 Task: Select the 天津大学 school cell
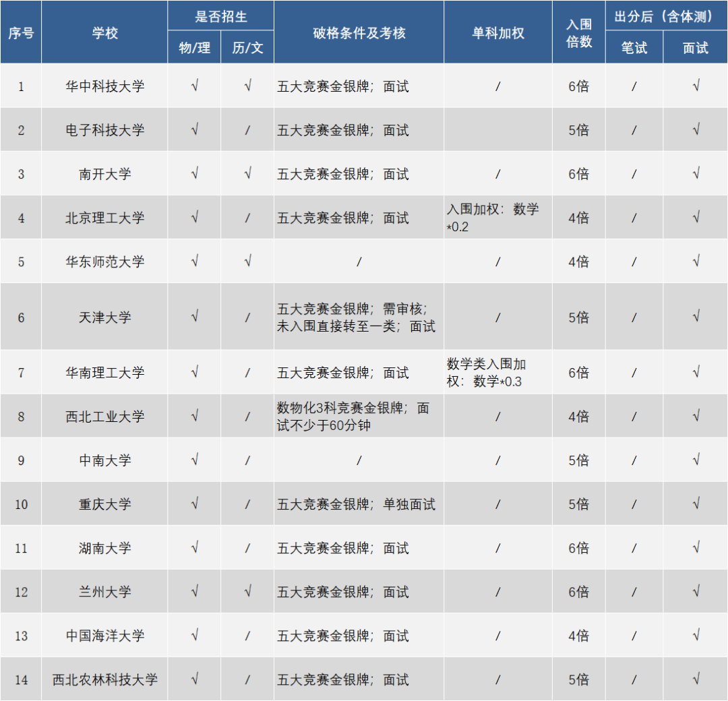[x=104, y=317]
